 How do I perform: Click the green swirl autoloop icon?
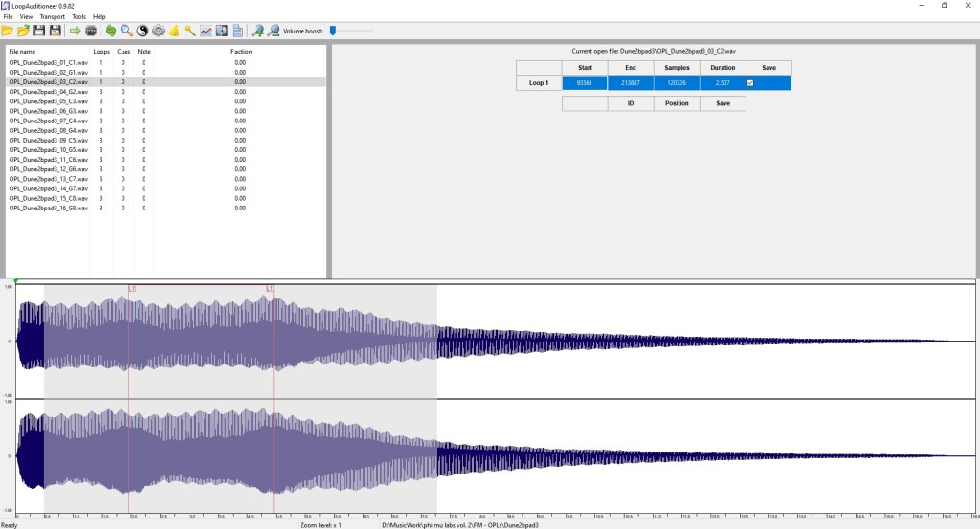111,31
